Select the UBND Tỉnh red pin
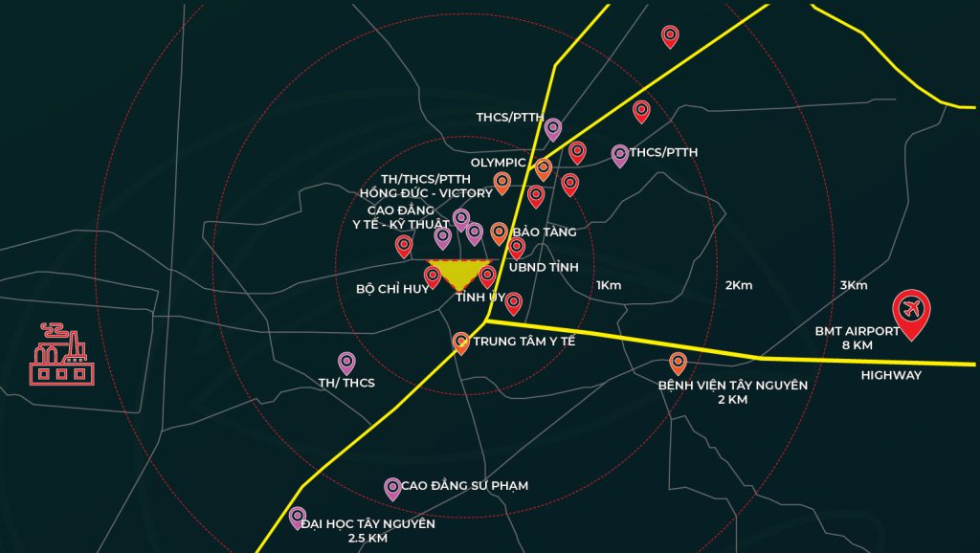The height and width of the screenshot is (553, 980). (517, 248)
